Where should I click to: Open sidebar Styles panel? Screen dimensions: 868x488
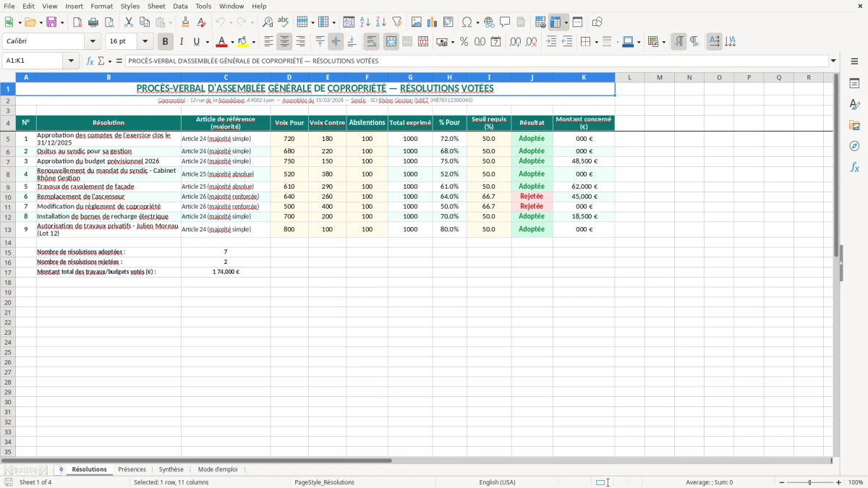(854, 104)
